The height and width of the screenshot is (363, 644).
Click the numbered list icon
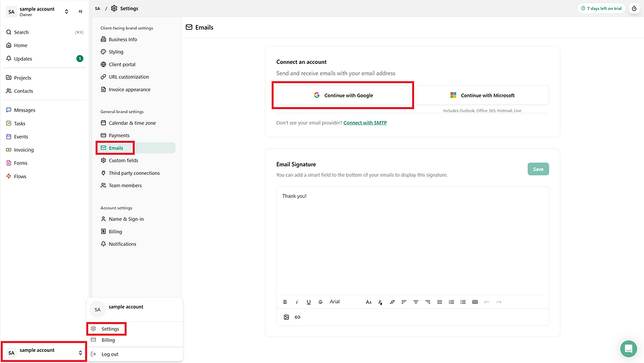click(451, 302)
